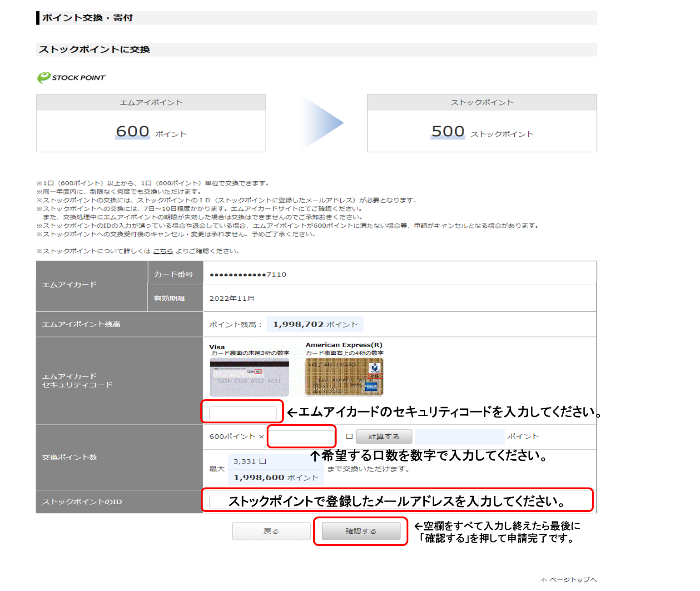Image resolution: width=700 pixels, height=591 pixels.
Task: Click the American Express card sample image
Action: tap(344, 377)
